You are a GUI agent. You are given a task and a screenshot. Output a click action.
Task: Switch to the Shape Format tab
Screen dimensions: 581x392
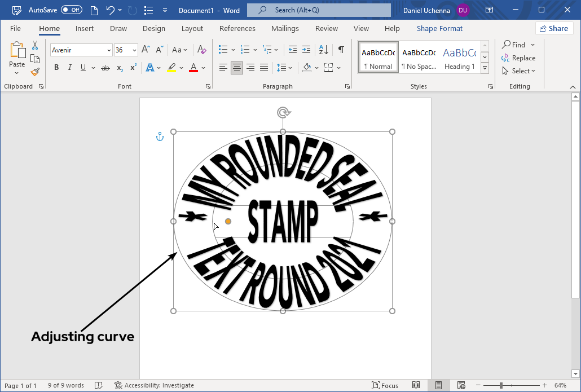tap(439, 28)
